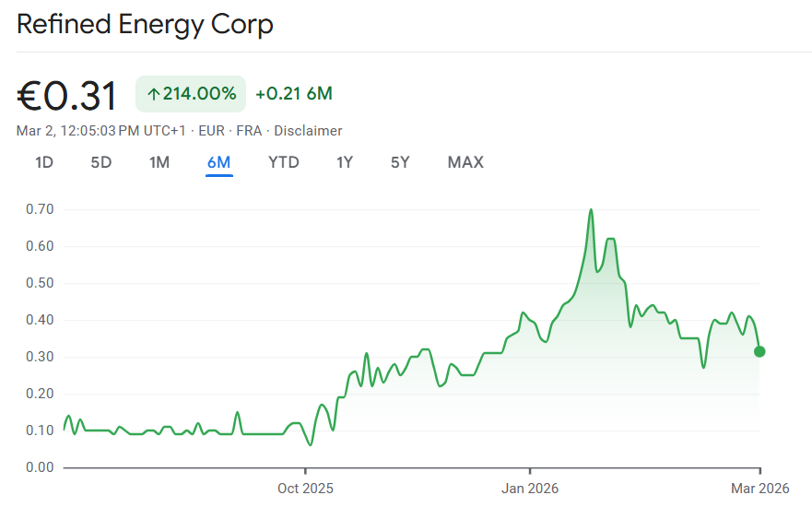Viewport: 812px width, 507px height.
Task: Click the +0.21 6M change text
Action: (294, 94)
